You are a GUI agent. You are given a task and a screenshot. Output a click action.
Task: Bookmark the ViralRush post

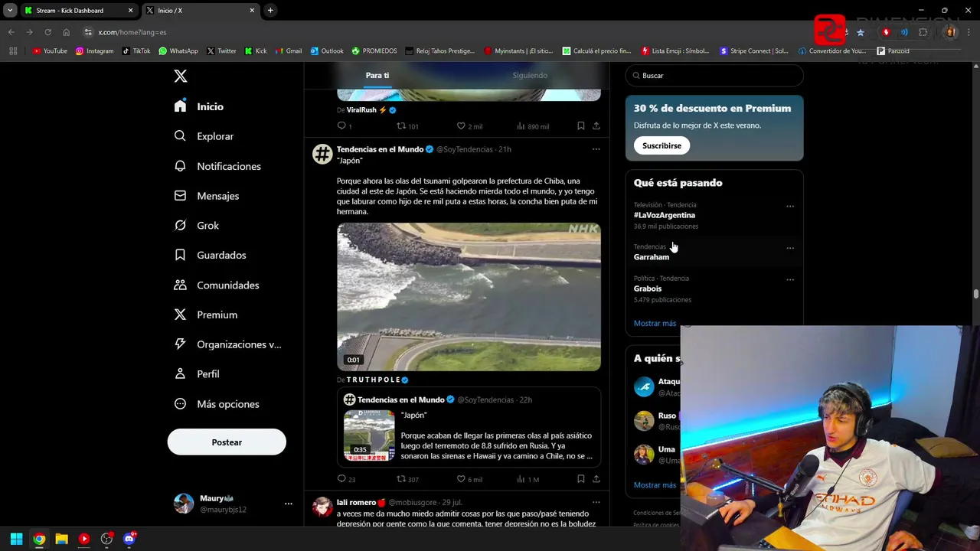click(x=581, y=126)
